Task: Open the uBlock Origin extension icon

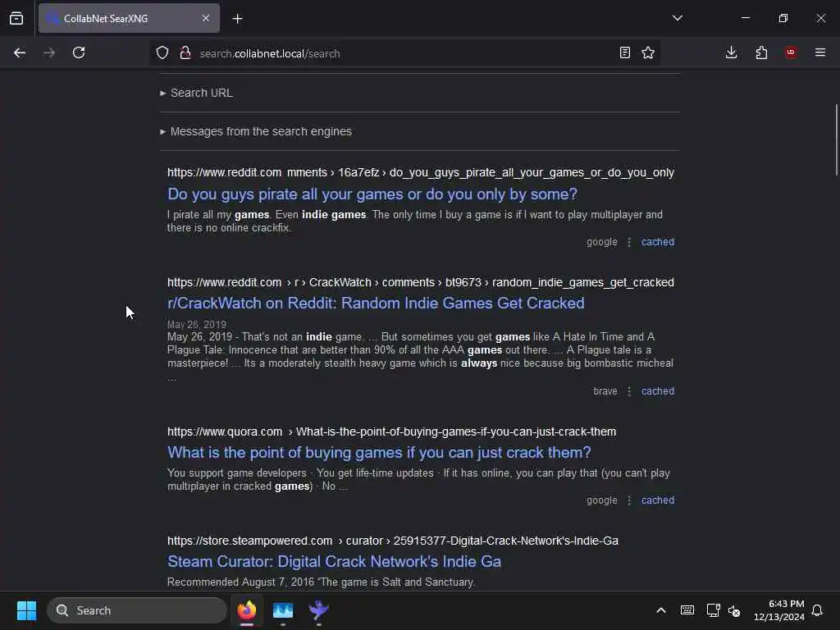Action: click(791, 52)
